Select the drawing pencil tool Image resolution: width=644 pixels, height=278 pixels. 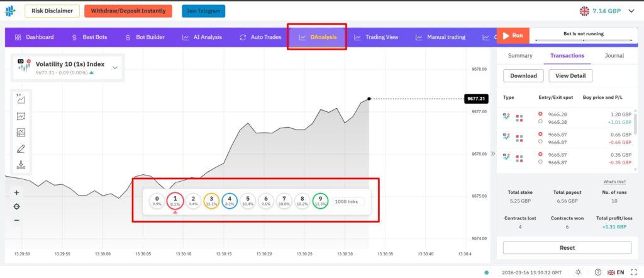[x=21, y=148]
